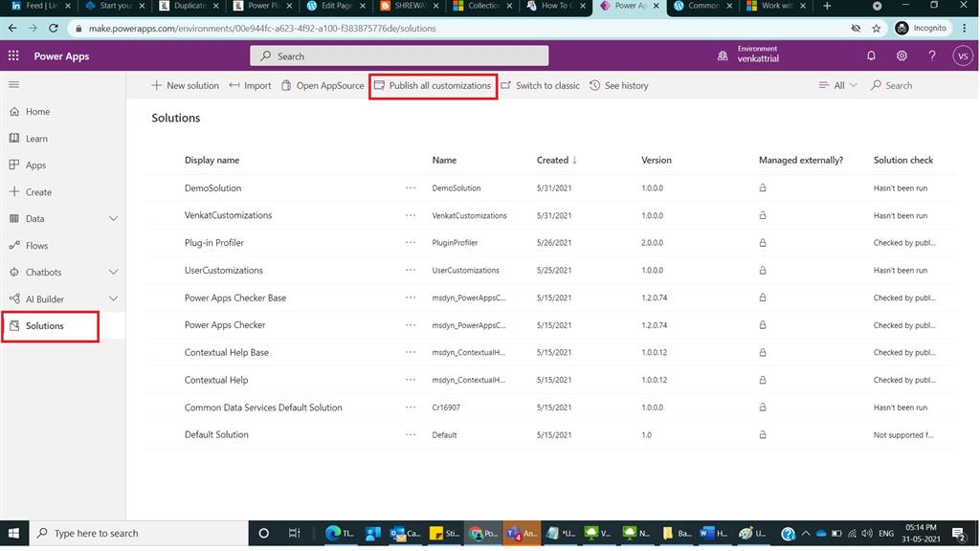
Task: Toggle the blocked-content eye icon in address bar
Action: (855, 28)
